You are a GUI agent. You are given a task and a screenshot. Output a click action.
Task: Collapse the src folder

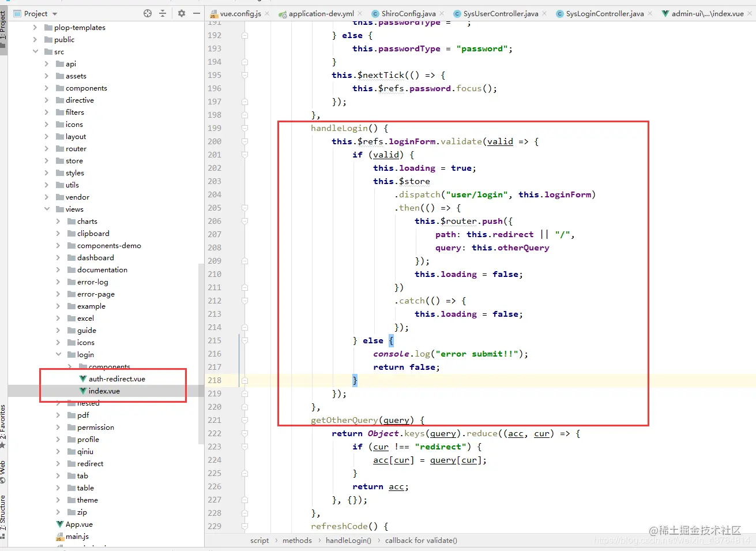pos(35,51)
